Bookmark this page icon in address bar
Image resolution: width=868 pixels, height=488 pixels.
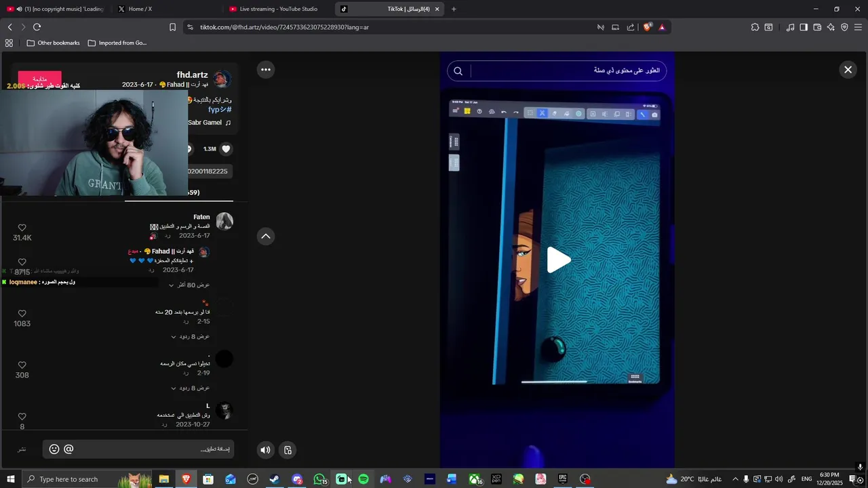tap(172, 27)
